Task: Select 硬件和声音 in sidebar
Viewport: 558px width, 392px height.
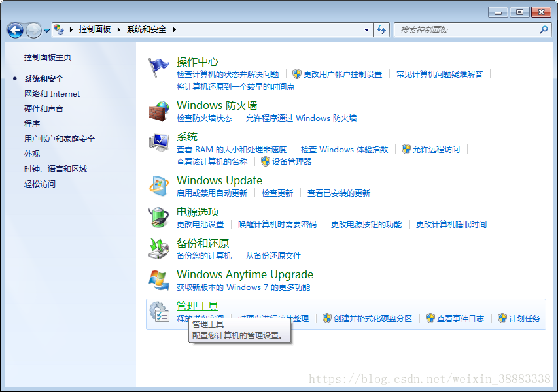Action: click(44, 108)
